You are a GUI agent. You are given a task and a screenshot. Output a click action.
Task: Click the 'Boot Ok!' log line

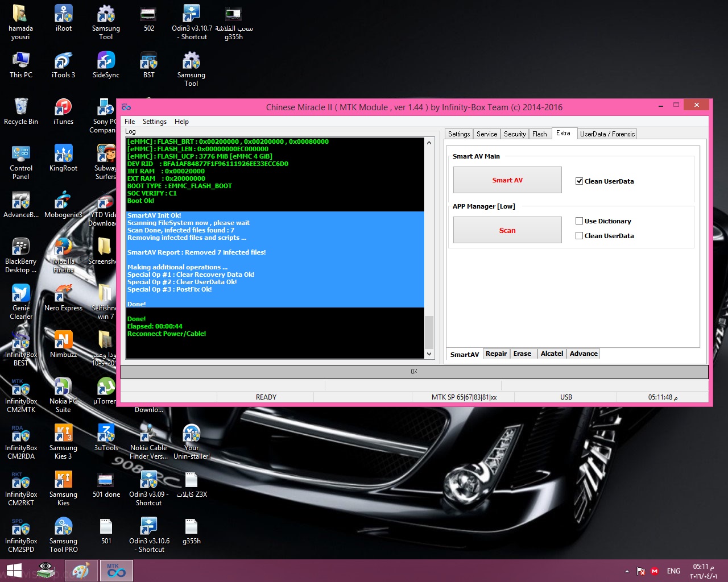coord(140,201)
